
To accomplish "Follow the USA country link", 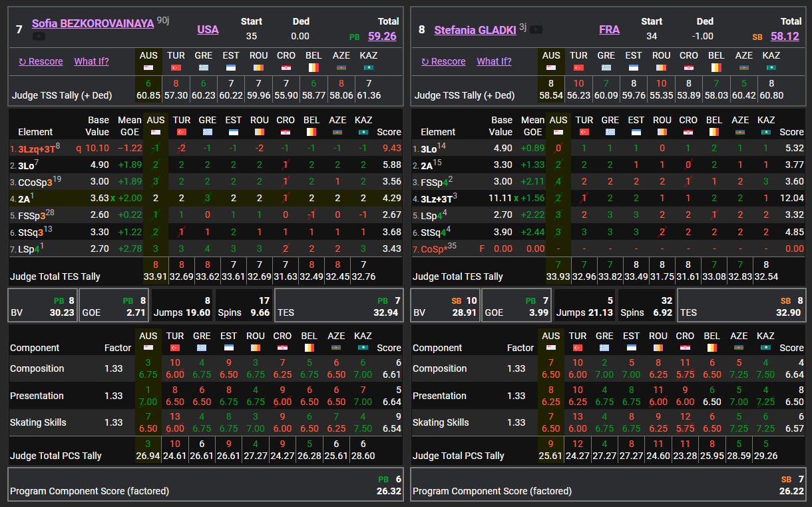I will tap(208, 29).
